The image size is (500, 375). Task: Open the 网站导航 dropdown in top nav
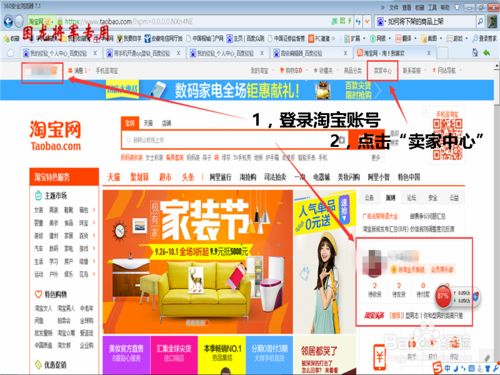pos(447,71)
